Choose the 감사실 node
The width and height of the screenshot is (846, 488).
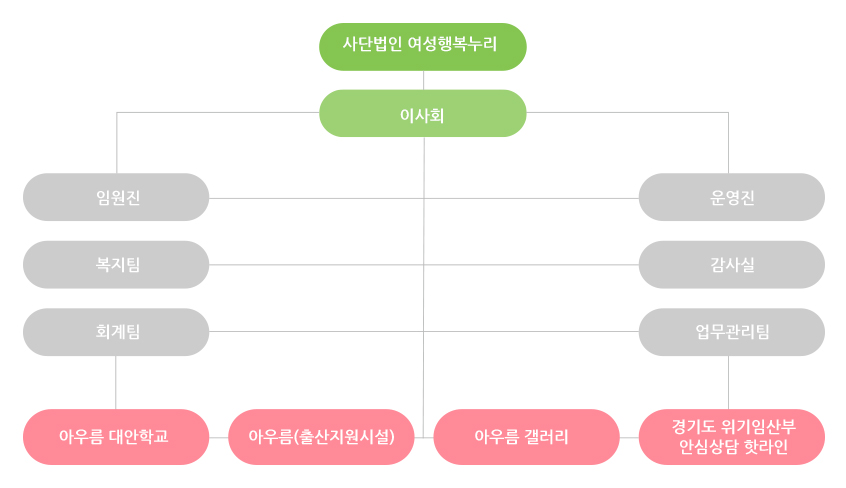pyautogui.click(x=732, y=265)
